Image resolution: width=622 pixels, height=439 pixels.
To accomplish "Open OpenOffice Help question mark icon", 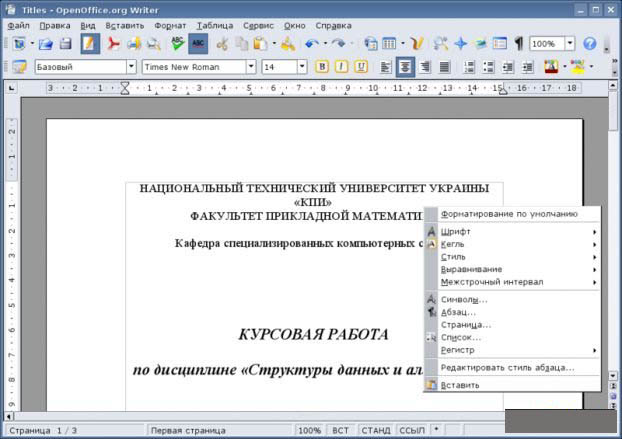I will click(x=590, y=44).
